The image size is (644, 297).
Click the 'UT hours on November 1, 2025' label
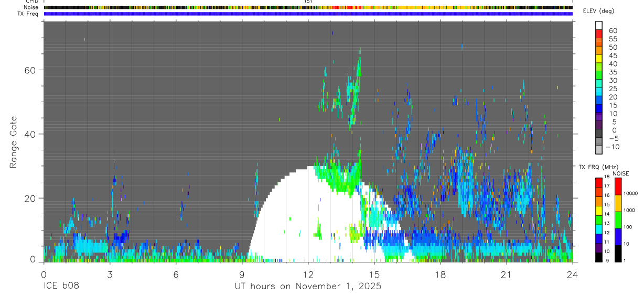click(x=308, y=287)
